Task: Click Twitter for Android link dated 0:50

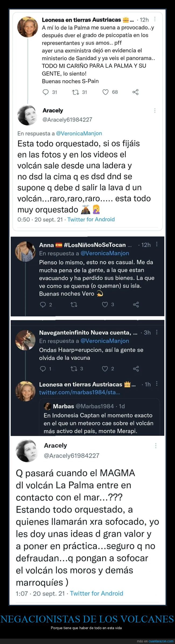Action: coord(91,219)
